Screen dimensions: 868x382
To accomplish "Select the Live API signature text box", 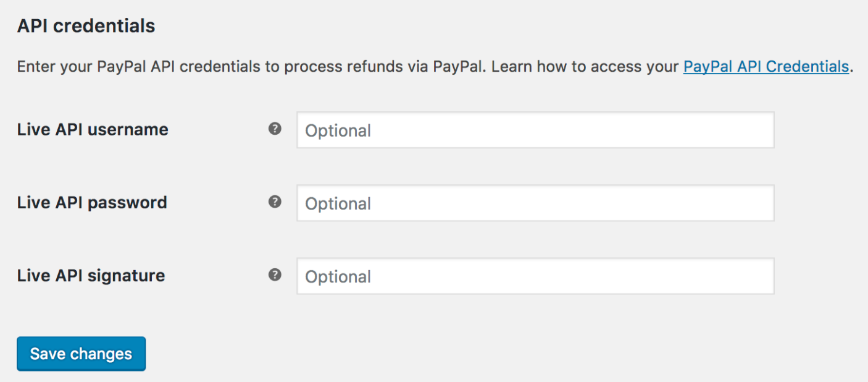I will click(535, 276).
